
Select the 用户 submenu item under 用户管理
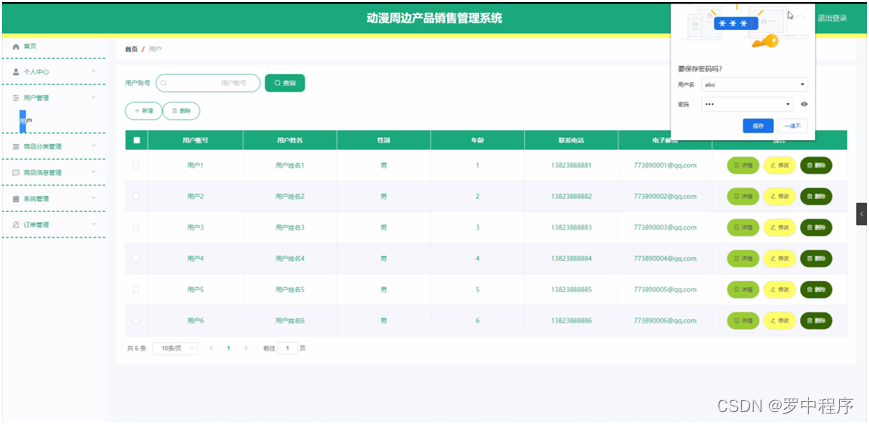[25, 121]
